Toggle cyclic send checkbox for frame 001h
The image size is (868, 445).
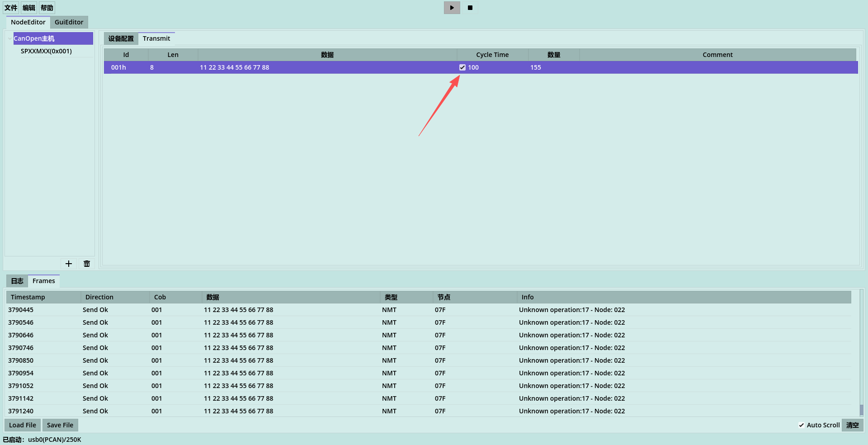(462, 67)
